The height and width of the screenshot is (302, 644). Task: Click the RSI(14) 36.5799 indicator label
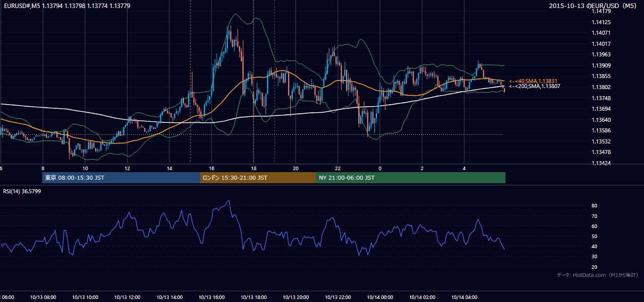point(22,191)
